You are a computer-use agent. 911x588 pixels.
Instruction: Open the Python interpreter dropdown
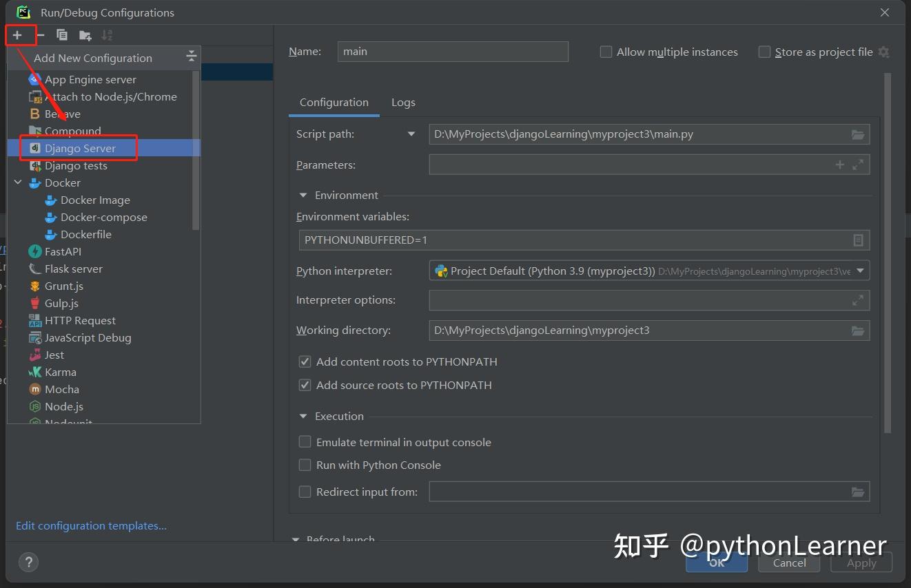tap(860, 271)
